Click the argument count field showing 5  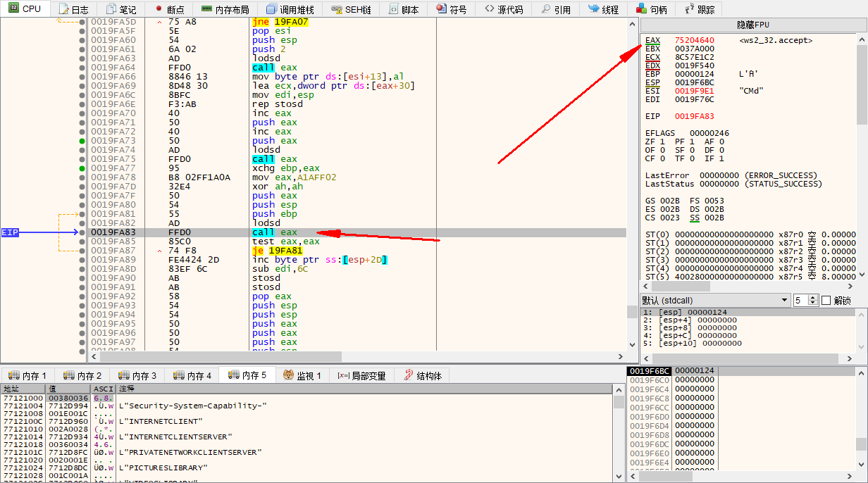pos(800,301)
